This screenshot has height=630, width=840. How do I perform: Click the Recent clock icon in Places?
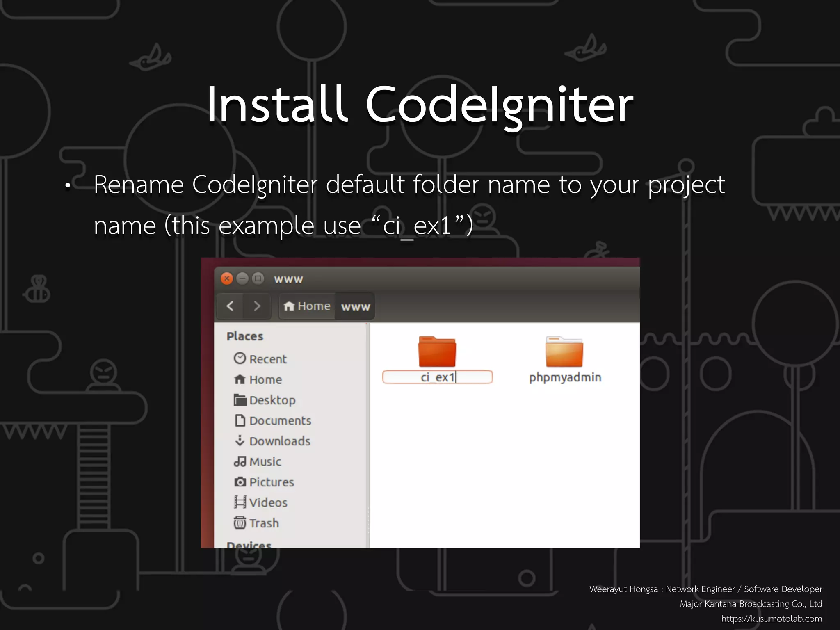click(x=240, y=358)
